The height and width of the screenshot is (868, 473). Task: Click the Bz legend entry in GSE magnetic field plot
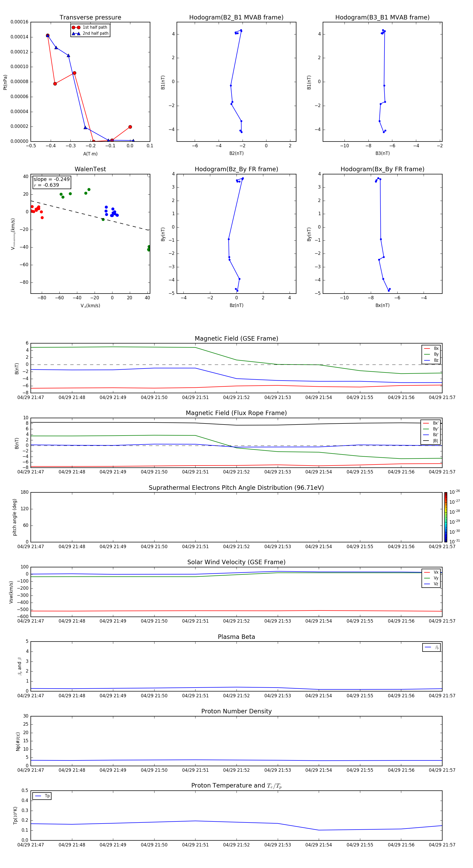tap(431, 361)
